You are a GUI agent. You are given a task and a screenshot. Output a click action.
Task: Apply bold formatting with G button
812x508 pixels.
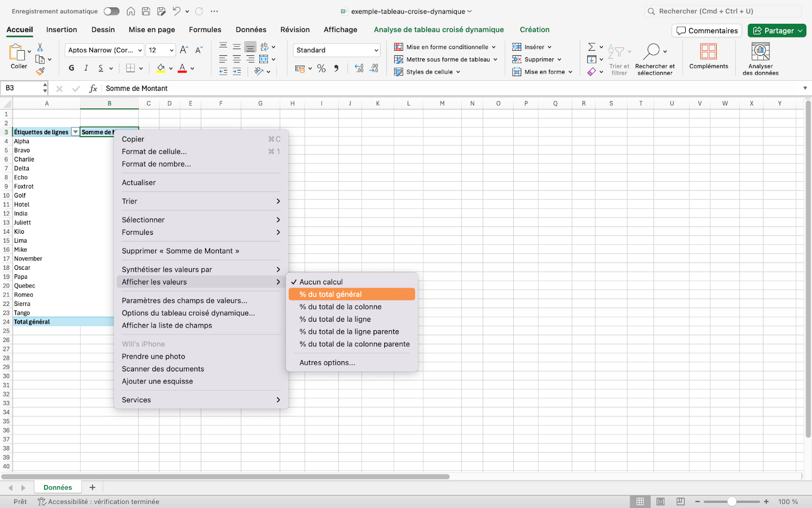point(72,68)
